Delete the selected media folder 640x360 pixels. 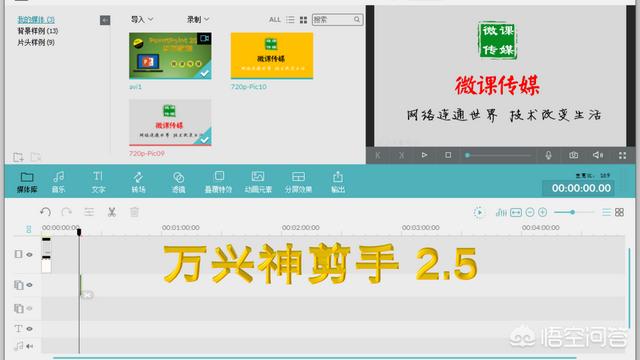pos(36,157)
